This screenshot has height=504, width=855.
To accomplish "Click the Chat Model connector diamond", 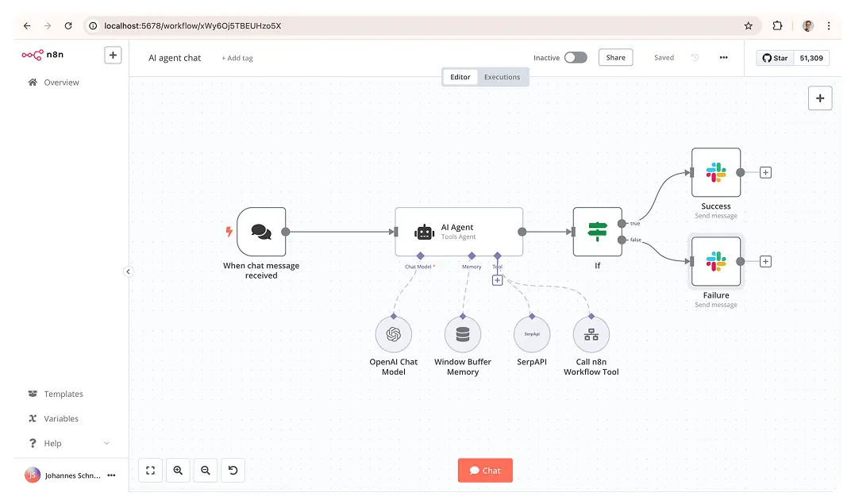I will tap(420, 256).
